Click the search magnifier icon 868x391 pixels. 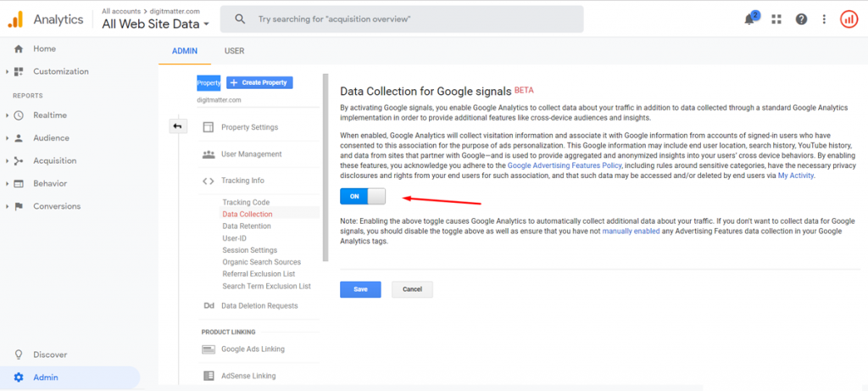click(240, 19)
